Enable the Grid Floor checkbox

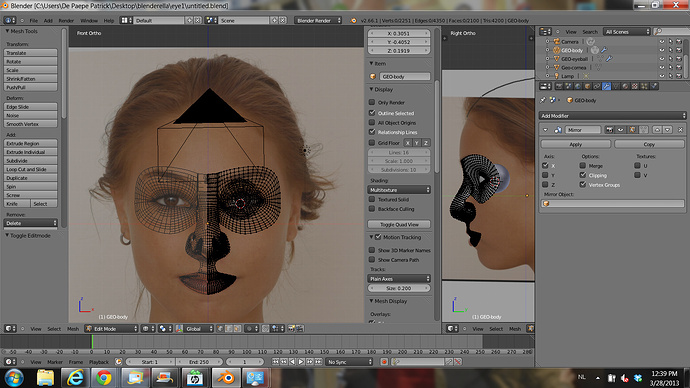click(372, 143)
